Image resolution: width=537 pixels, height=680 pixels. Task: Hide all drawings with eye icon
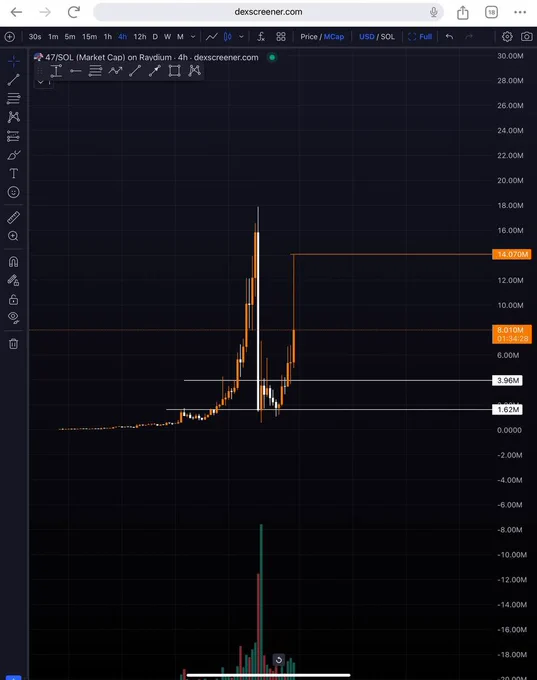(13, 318)
